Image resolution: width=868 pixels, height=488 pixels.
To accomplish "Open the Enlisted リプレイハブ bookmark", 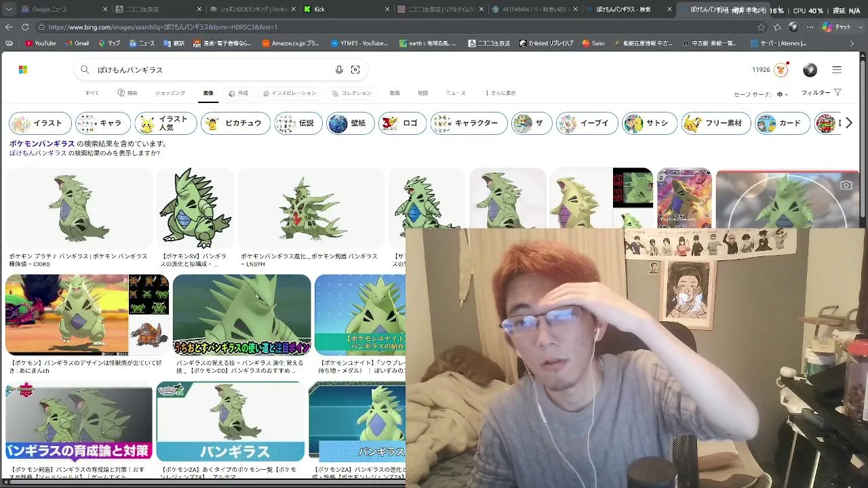I will pyautogui.click(x=547, y=43).
